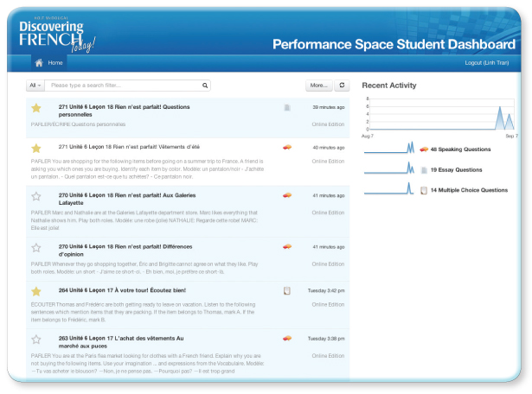
Task: Unstar the Vêtements d'été activity
Action: [36, 148]
